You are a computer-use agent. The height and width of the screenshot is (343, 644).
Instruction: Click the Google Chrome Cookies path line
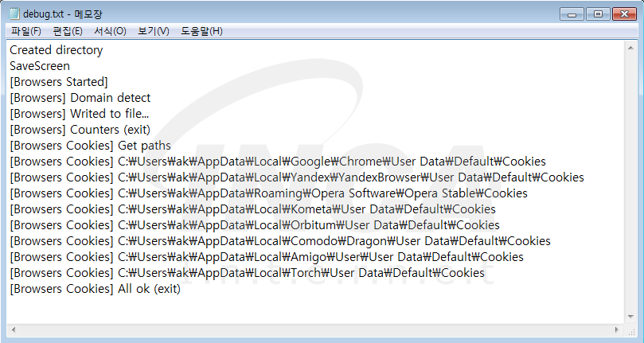coord(278,162)
